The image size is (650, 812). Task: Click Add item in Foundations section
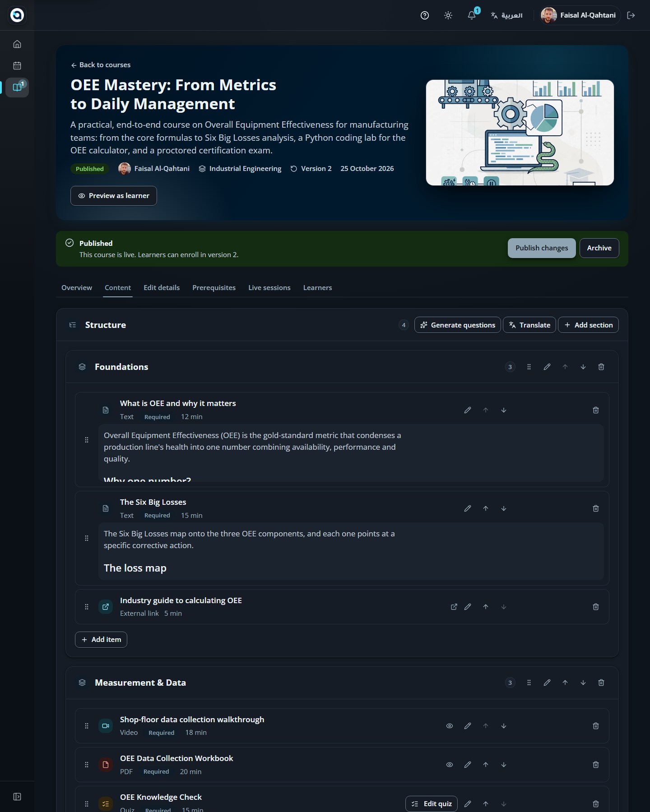101,640
